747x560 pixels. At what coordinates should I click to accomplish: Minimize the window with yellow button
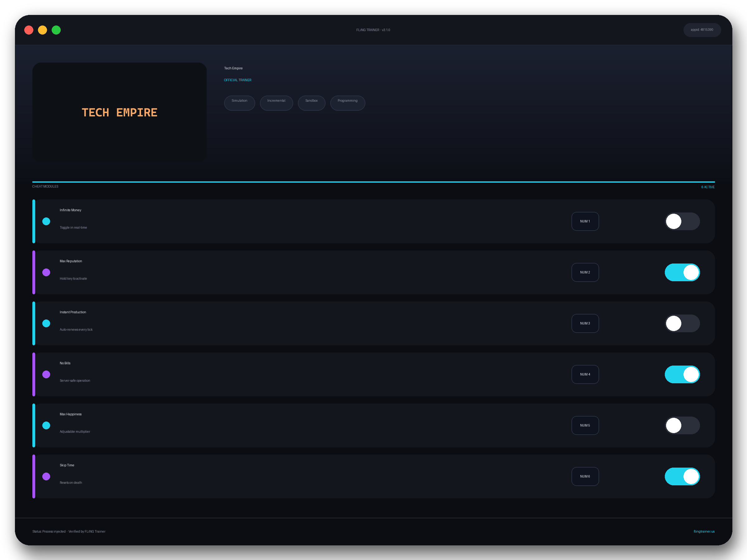(x=43, y=30)
